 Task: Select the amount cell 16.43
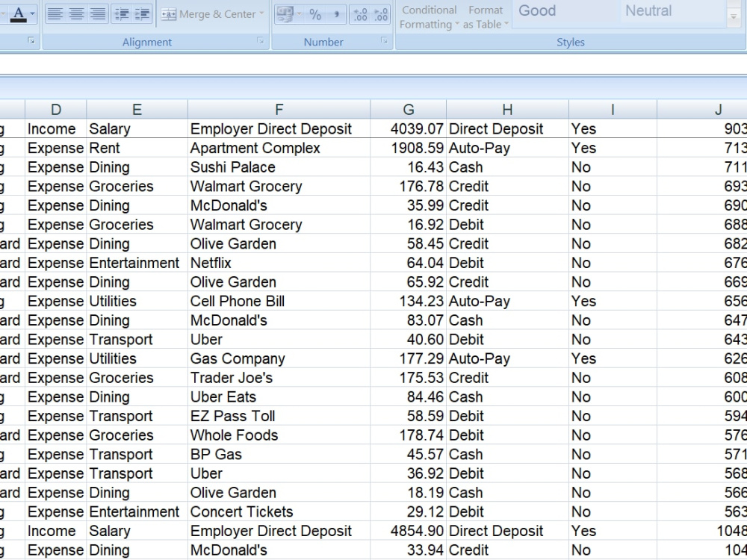(409, 167)
